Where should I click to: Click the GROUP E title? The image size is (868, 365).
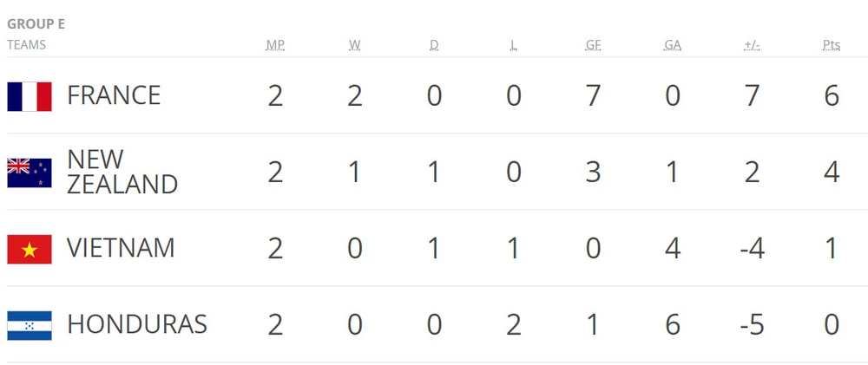point(36,24)
